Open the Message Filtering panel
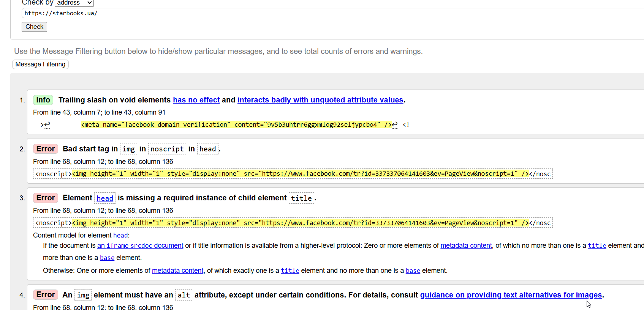644x310 pixels. coord(40,65)
